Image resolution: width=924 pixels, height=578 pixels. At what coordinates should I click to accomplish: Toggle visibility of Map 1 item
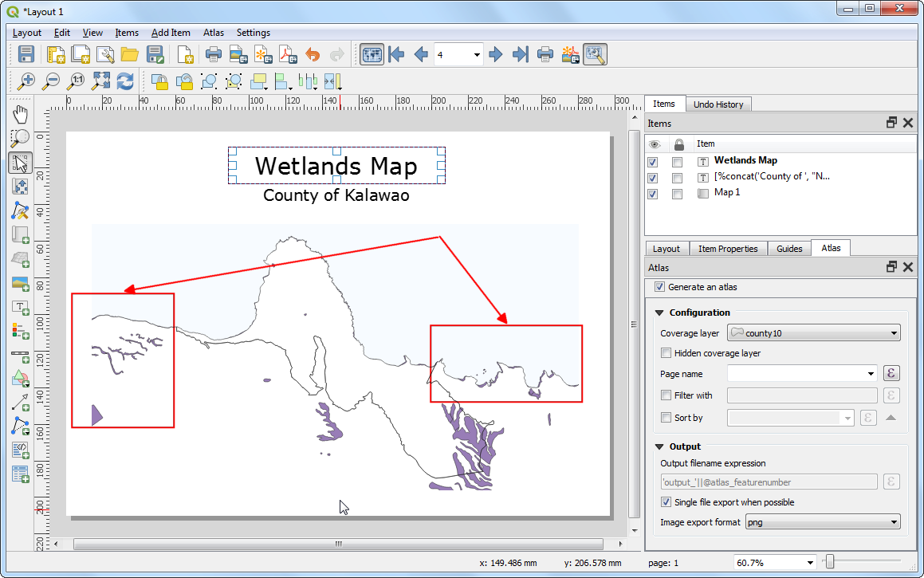653,194
